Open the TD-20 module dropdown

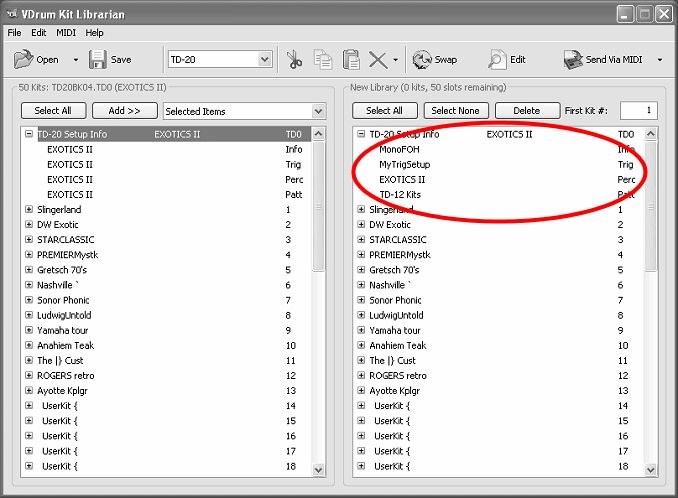click(265, 60)
